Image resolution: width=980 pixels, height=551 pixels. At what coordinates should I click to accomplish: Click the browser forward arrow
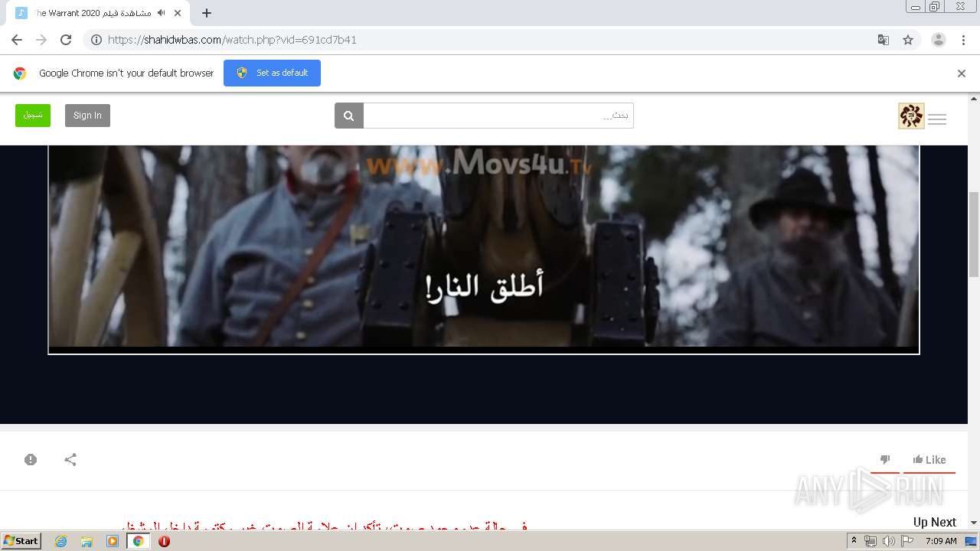coord(41,40)
